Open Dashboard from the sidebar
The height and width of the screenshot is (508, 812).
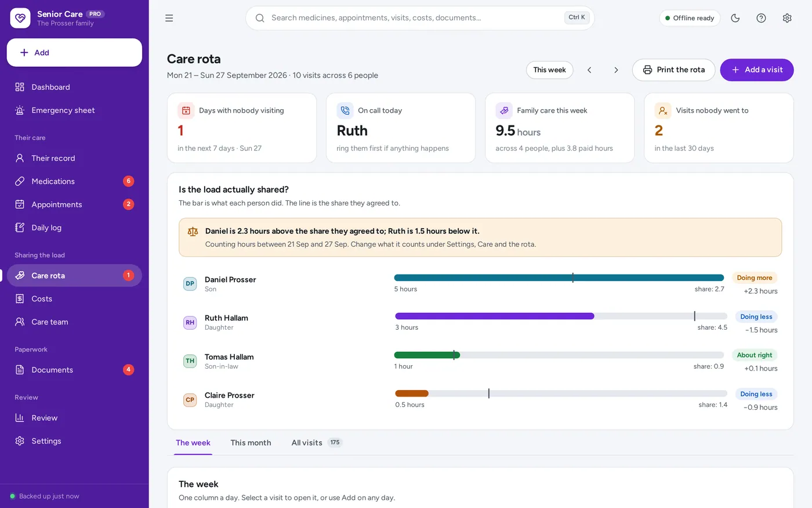click(x=74, y=87)
